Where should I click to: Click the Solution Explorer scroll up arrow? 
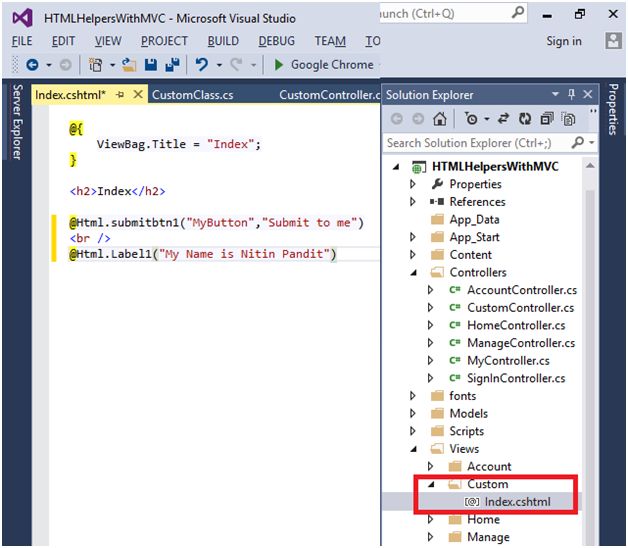tap(590, 166)
